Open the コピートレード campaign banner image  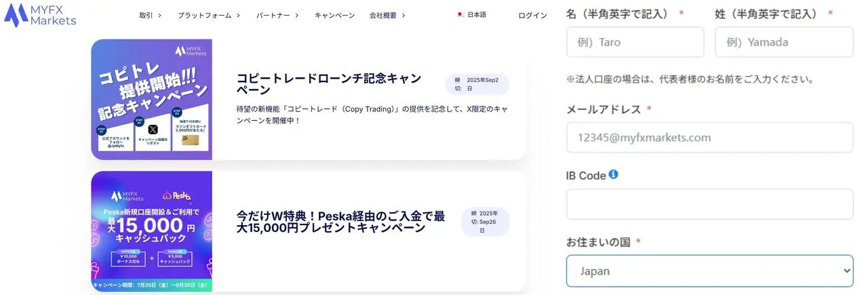[x=152, y=99]
